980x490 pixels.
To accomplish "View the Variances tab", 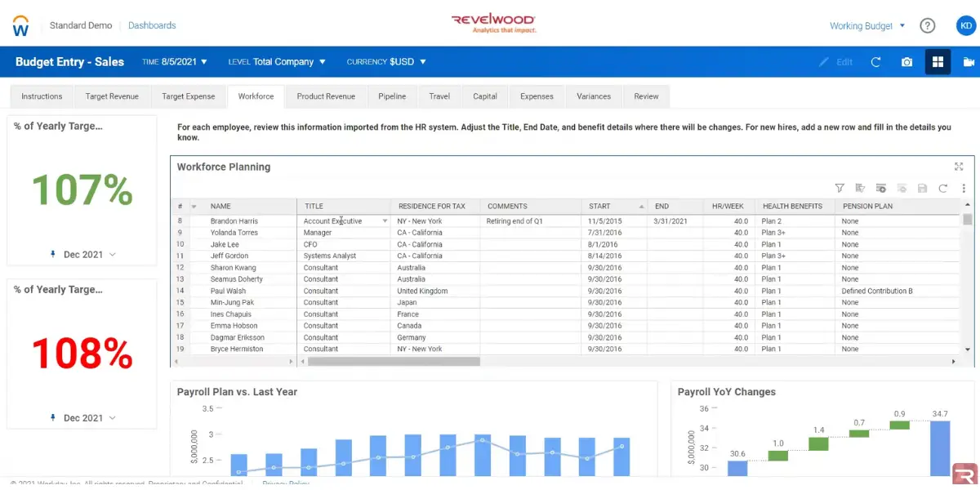I will [594, 96].
